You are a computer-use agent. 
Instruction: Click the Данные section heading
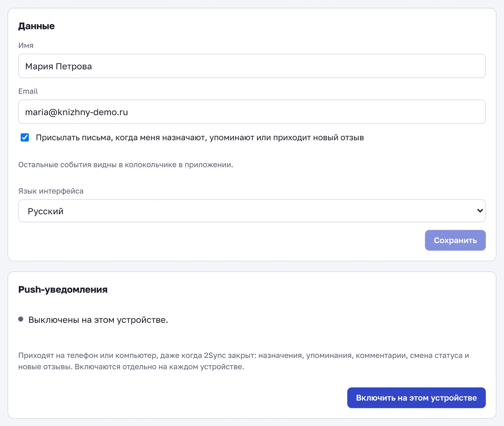tap(37, 26)
